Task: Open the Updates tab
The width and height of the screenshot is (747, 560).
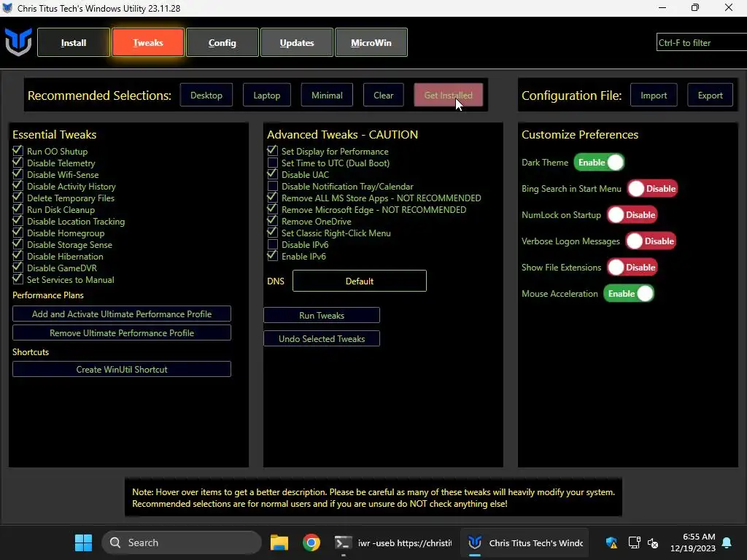Action: [x=296, y=42]
